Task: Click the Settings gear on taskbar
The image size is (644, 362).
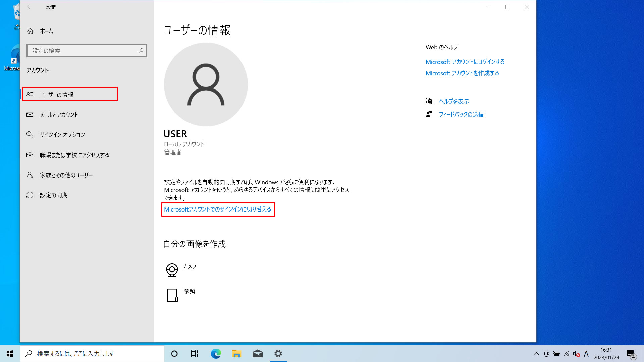Action: (278, 354)
